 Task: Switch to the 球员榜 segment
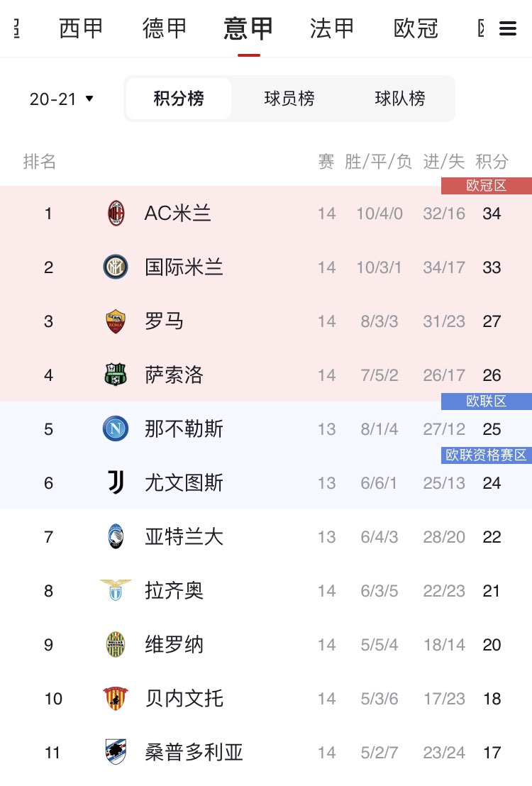(x=289, y=99)
